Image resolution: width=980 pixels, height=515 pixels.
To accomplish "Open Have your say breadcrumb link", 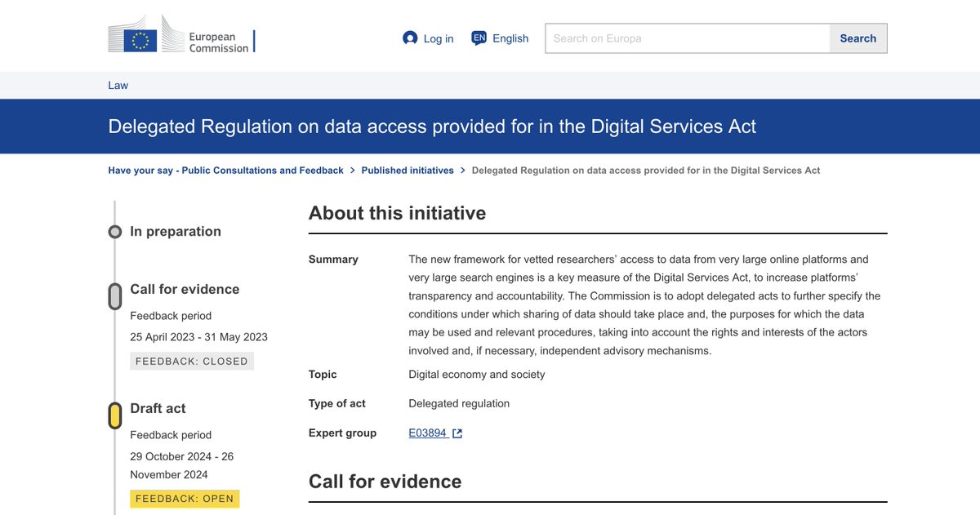I will click(225, 171).
